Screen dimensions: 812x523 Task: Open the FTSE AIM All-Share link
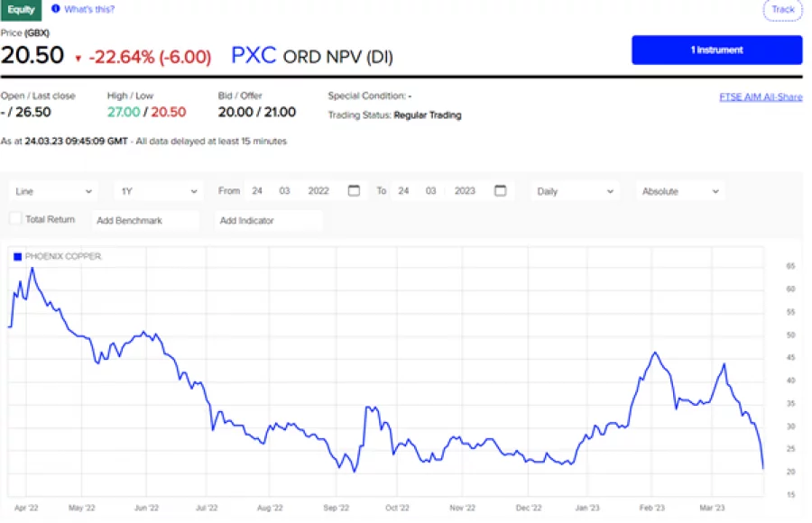tap(760, 96)
